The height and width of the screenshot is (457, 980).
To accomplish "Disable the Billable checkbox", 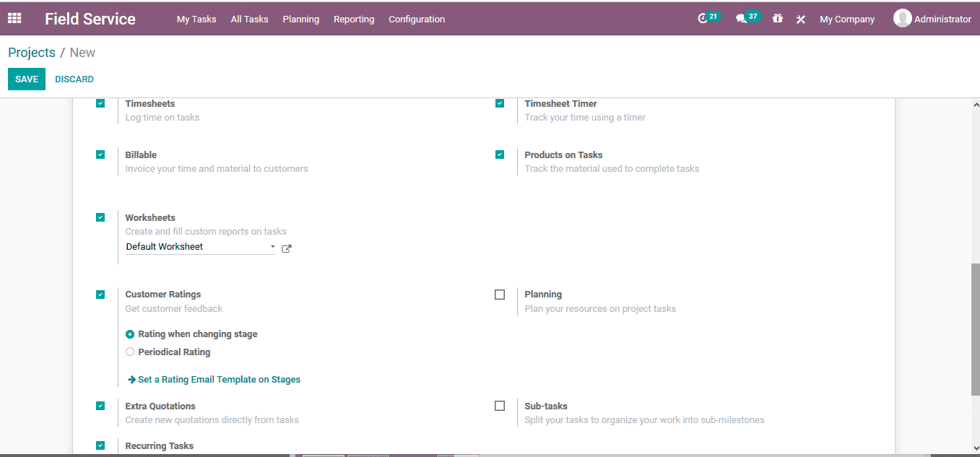I will (100, 154).
